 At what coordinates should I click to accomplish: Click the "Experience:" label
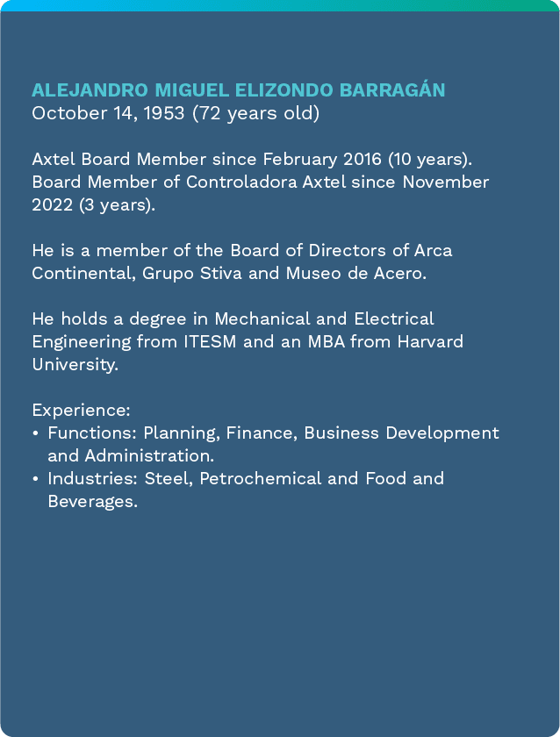[81, 410]
